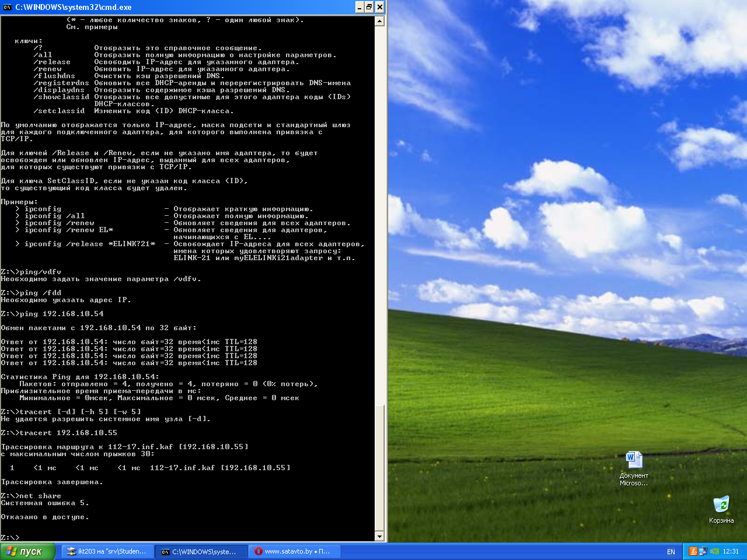Click the "Примеры:" heading line
747x560 pixels.
point(19,202)
